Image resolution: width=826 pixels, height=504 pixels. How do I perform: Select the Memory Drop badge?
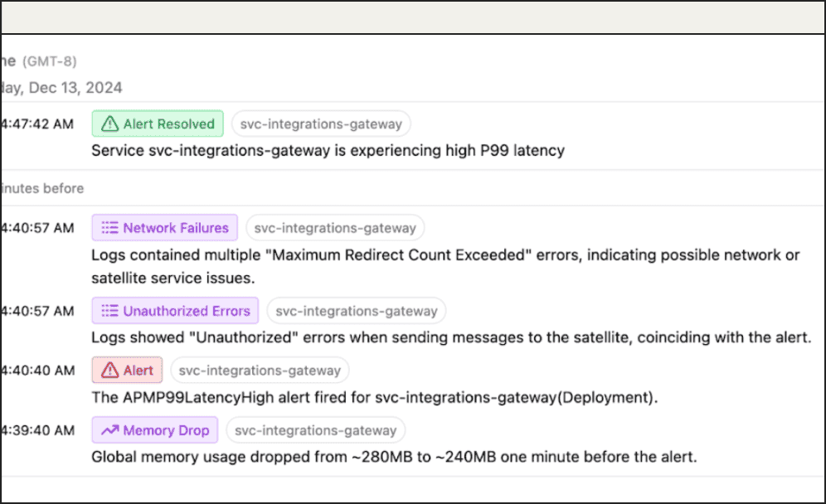pos(154,430)
